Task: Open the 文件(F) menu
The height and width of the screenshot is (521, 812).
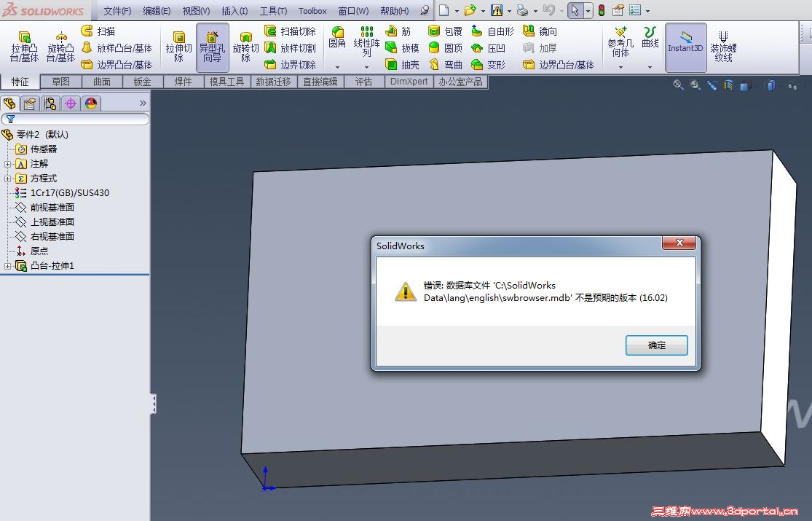Action: tap(117, 10)
